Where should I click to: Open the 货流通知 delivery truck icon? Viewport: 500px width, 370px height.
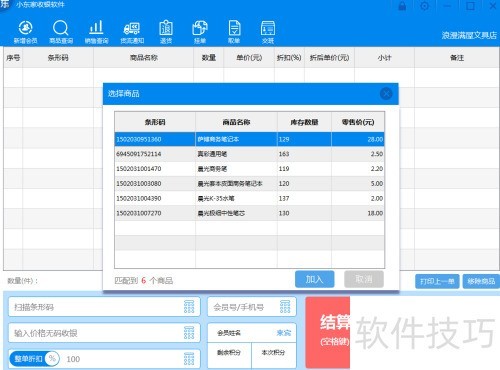[132, 32]
